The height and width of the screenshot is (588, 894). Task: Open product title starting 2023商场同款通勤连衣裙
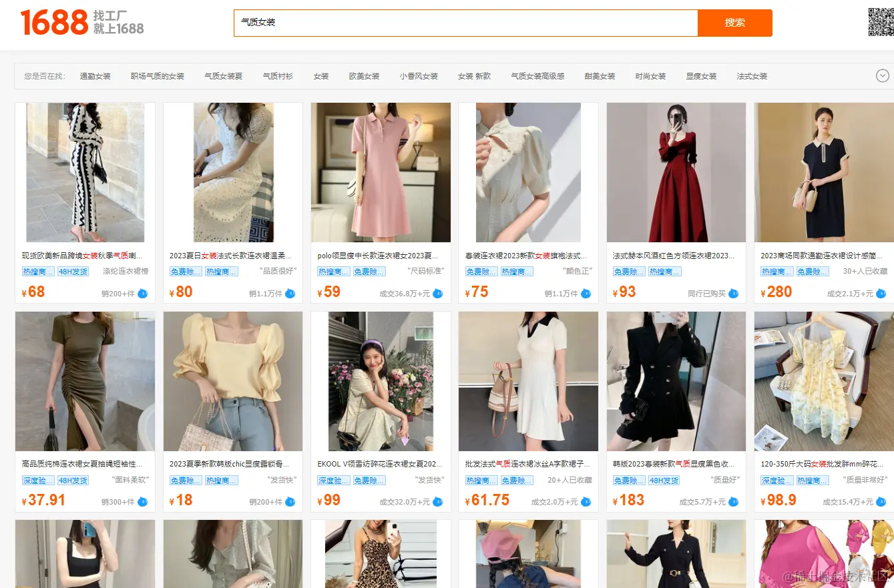click(x=822, y=256)
